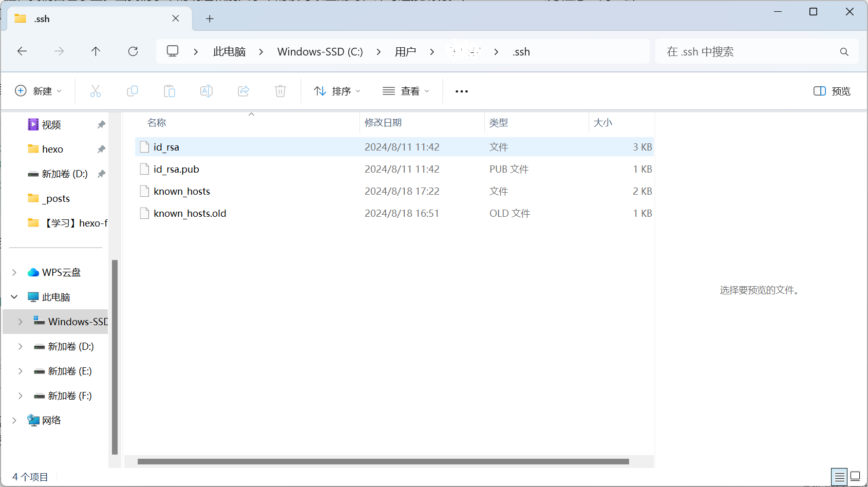This screenshot has height=487, width=868.
Task: Open chevron after 此电脑 in address bar
Action: click(x=261, y=52)
